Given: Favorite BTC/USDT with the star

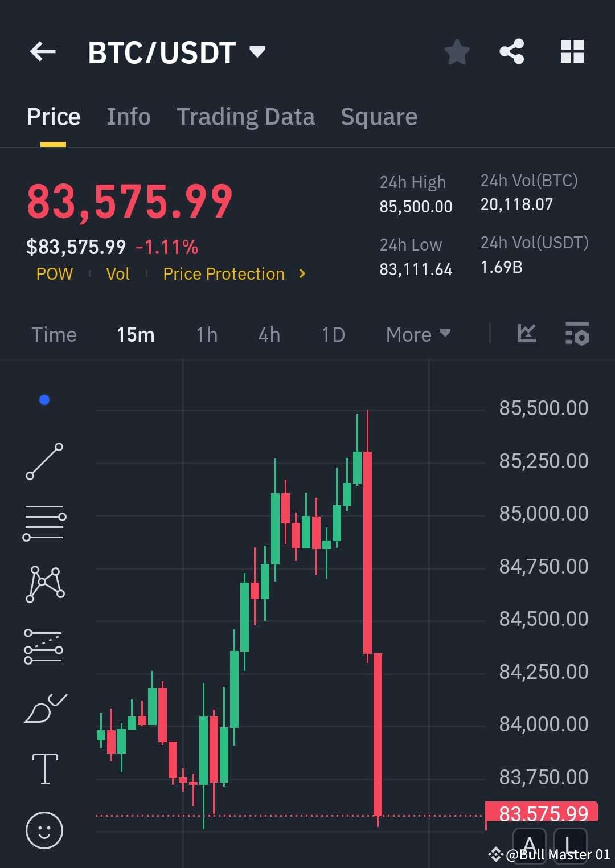Looking at the screenshot, I should 457,51.
